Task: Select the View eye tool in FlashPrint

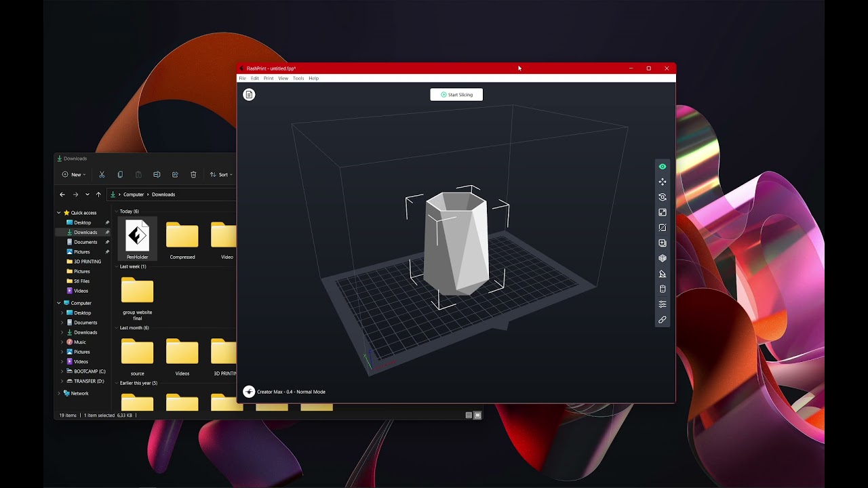Action: point(663,167)
